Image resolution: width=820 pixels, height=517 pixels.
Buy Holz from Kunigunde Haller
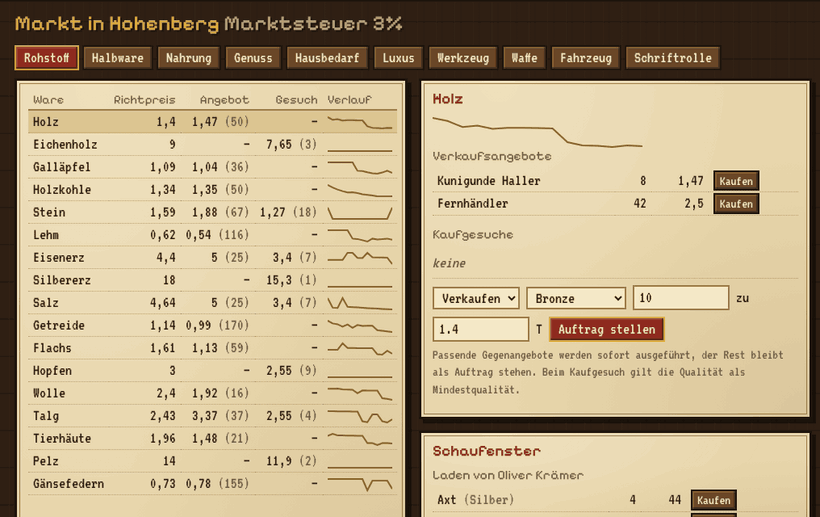tap(736, 181)
